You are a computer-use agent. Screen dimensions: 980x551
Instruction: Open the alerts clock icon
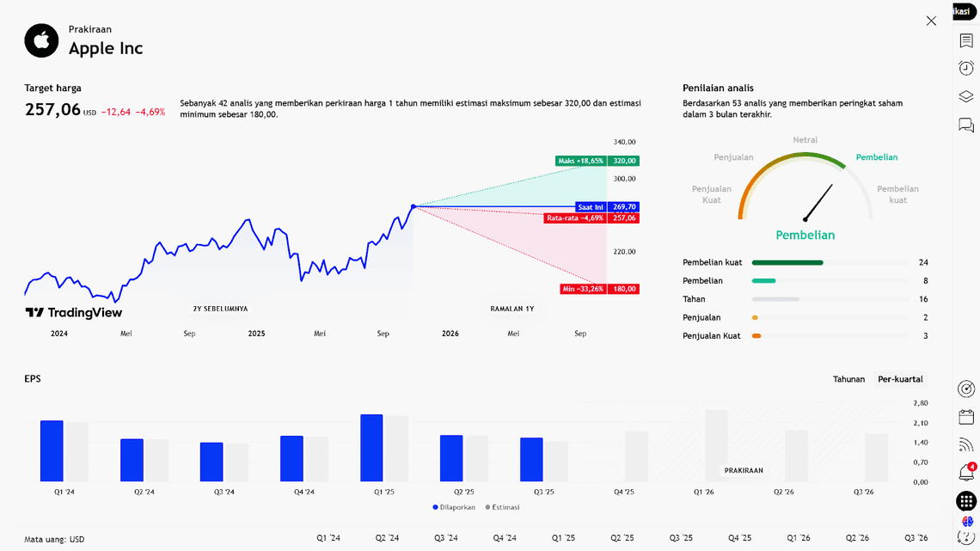pyautogui.click(x=966, y=68)
